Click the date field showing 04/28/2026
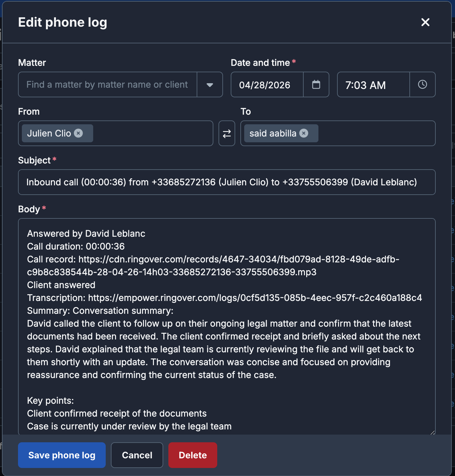Screen dimensions: 455x476 [267, 85]
